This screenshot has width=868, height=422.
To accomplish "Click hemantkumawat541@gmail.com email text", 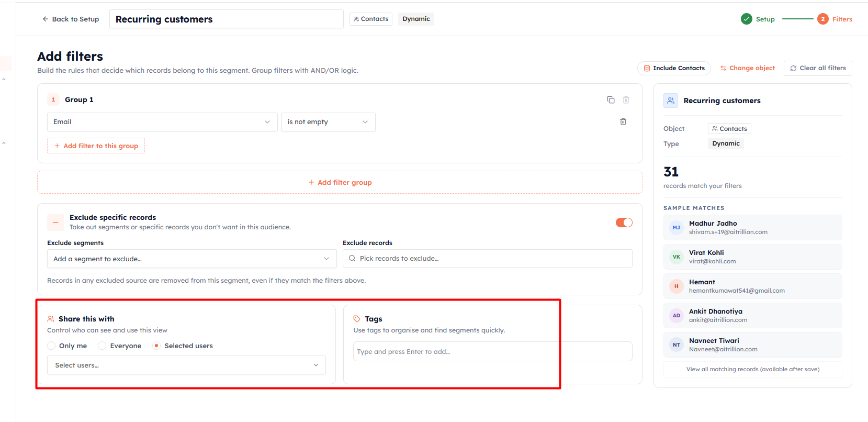I will click(737, 291).
